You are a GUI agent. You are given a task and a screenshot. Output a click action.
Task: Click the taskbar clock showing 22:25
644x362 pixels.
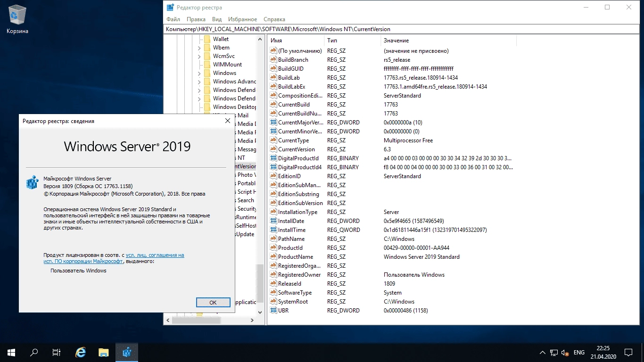pyautogui.click(x=603, y=352)
